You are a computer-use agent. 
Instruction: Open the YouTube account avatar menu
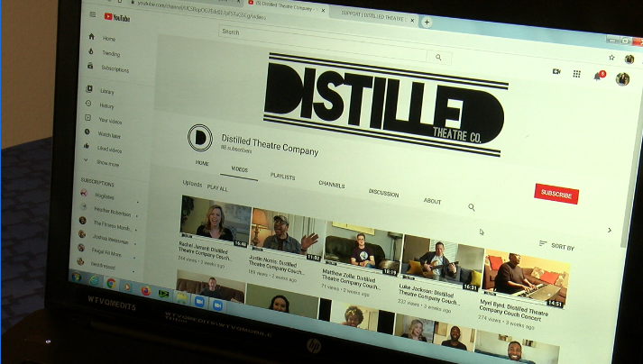(622, 78)
